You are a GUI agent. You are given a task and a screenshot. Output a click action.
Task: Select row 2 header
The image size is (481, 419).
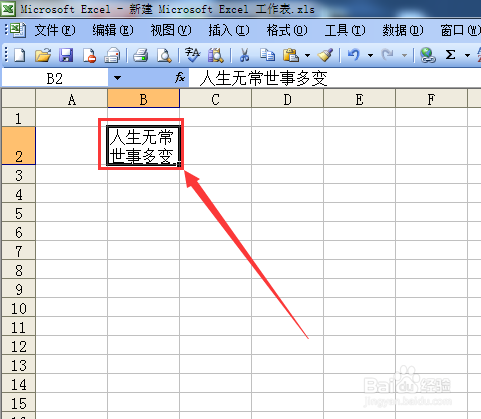click(18, 146)
